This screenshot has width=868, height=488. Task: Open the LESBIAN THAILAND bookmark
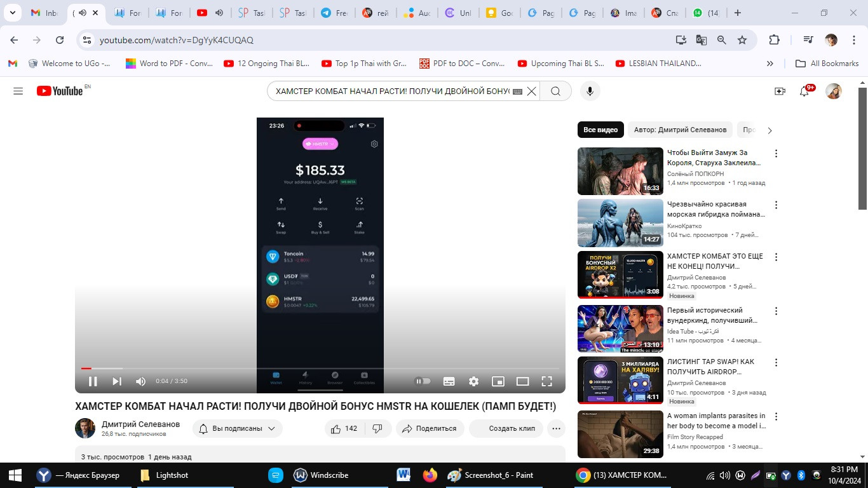click(x=658, y=64)
